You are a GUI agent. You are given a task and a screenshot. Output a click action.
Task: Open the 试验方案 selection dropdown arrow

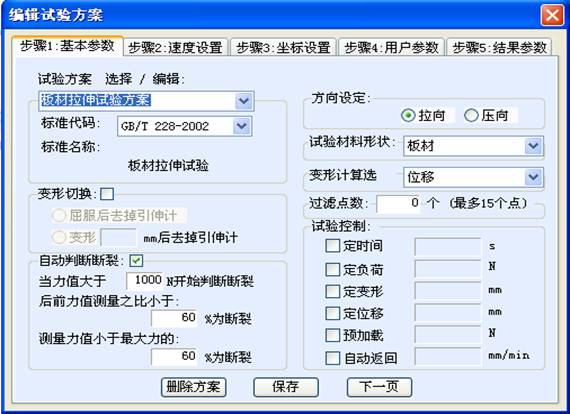click(x=243, y=101)
